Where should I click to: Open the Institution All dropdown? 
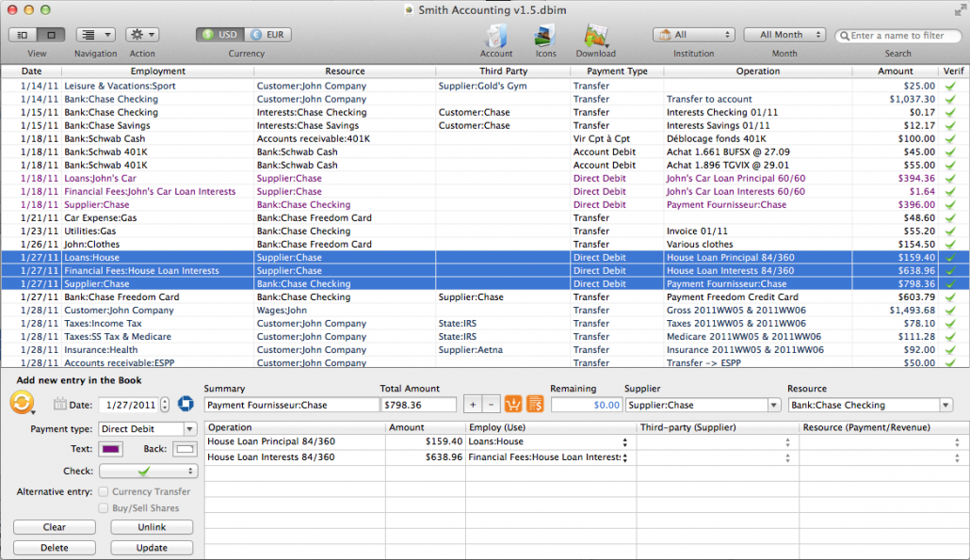(x=693, y=35)
